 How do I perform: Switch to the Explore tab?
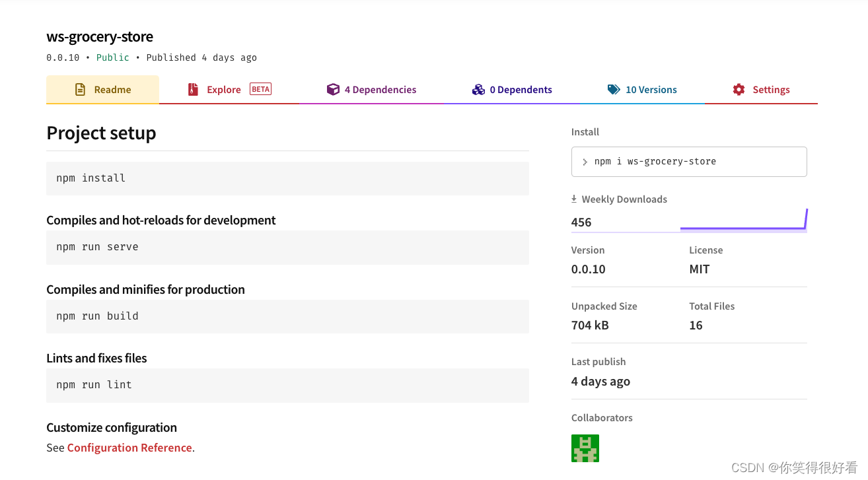click(x=229, y=90)
